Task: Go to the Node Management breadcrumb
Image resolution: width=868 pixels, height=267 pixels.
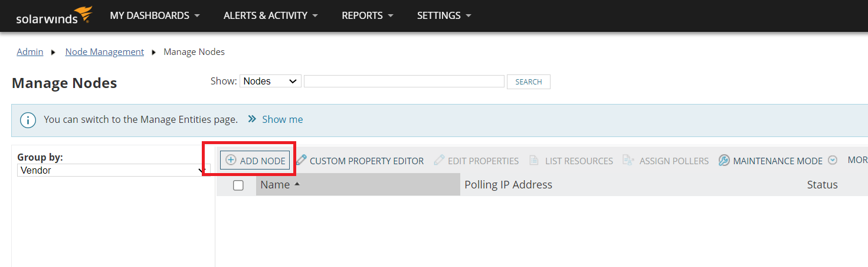Action: pyautogui.click(x=104, y=52)
